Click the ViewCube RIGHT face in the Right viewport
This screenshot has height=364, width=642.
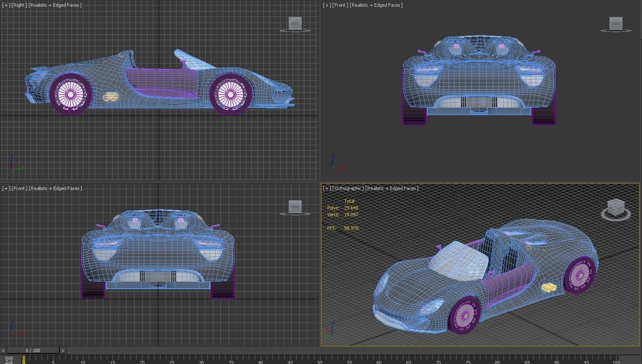pos(295,23)
